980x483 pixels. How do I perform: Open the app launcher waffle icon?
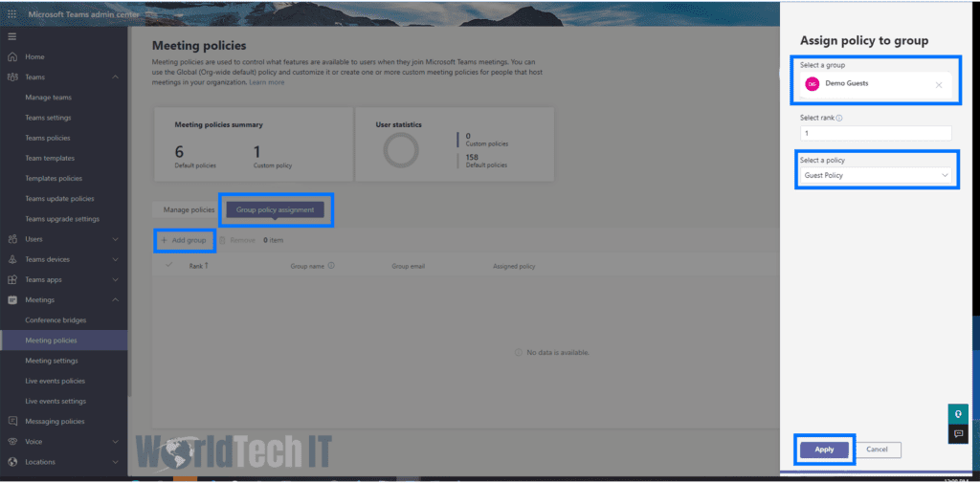point(11,14)
